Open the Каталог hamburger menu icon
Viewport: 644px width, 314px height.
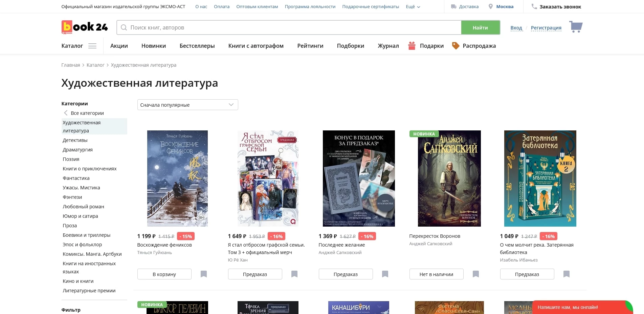pos(92,46)
